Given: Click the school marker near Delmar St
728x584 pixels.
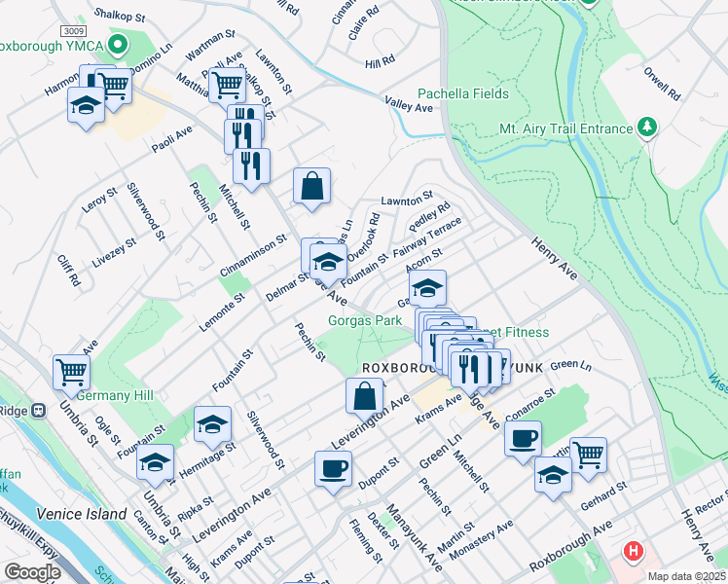Looking at the screenshot, I should click(x=328, y=262).
